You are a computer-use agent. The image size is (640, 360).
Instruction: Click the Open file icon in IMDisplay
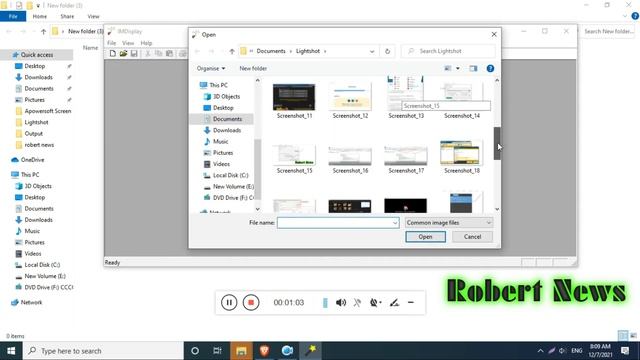[x=123, y=53]
